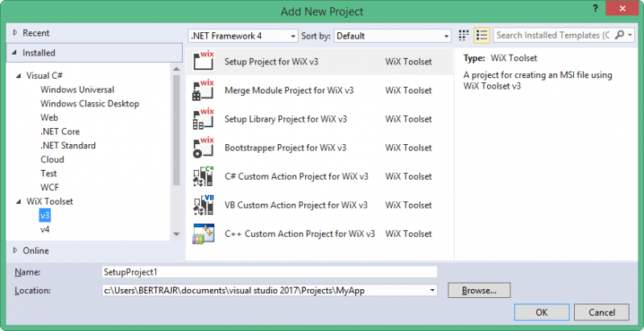Viewport: 644px width, 331px height.
Task: Expand the Recent templates section
Action: [14, 33]
